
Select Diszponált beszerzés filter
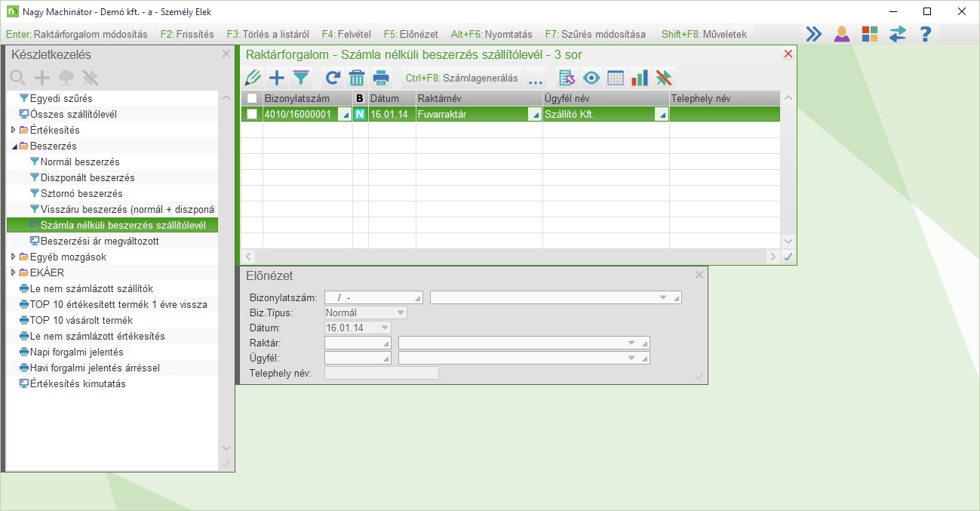coord(88,177)
